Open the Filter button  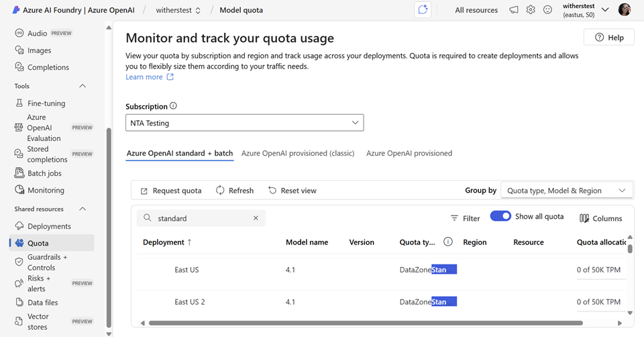465,218
